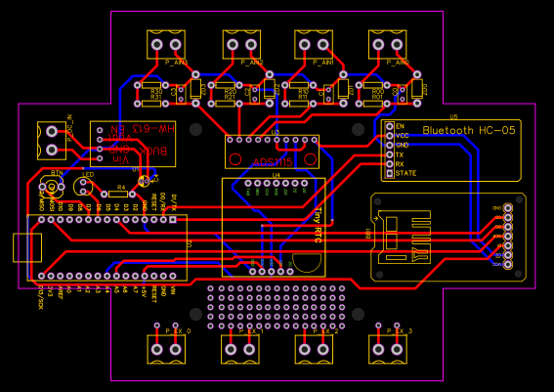Image resolution: width=554 pixels, height=392 pixels.
Task: Select the top pad of P_DC_IN connector
Action: coord(52,131)
